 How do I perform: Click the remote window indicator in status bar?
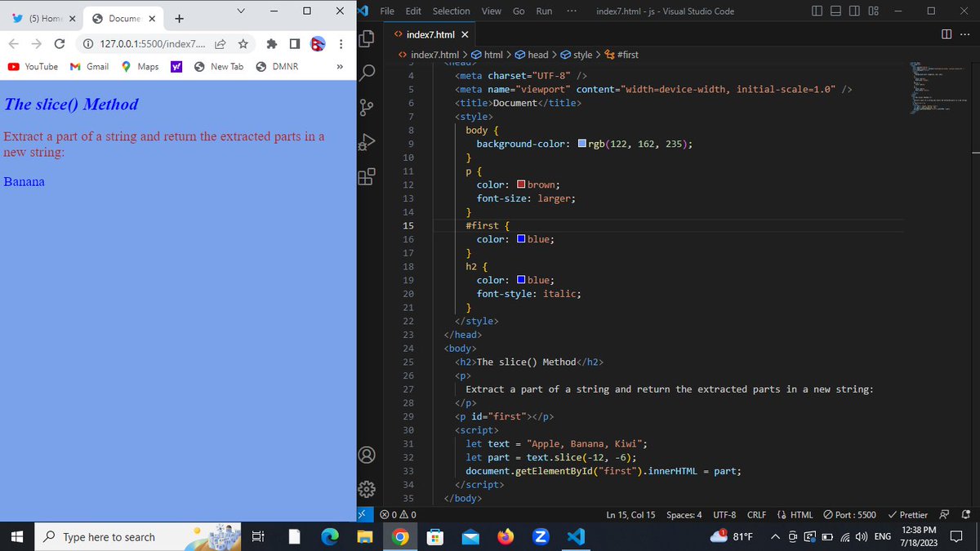click(x=365, y=515)
